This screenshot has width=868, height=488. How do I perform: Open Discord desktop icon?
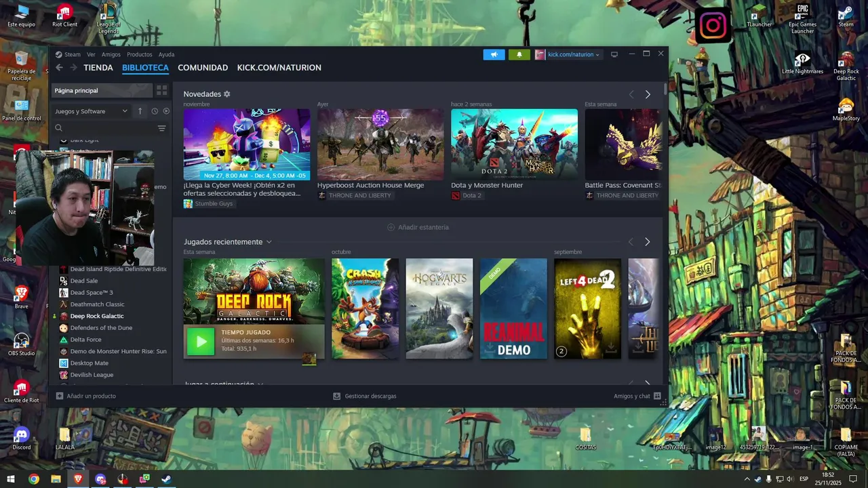[22, 439]
